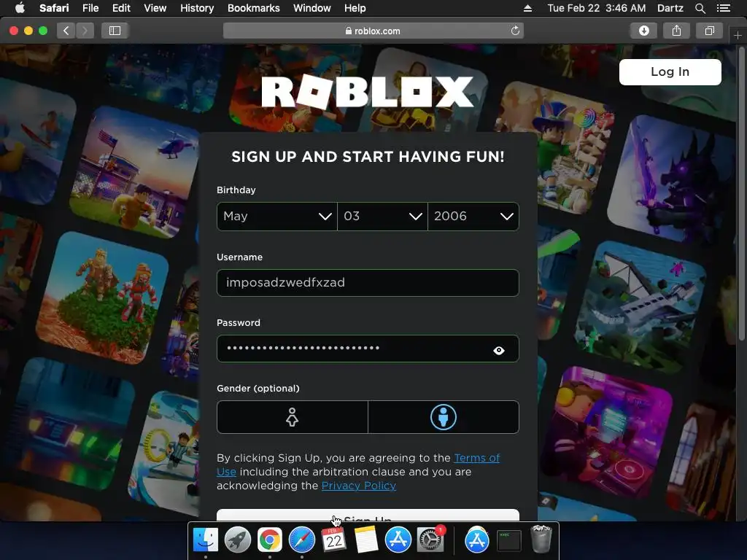Click the Log In button

(670, 72)
